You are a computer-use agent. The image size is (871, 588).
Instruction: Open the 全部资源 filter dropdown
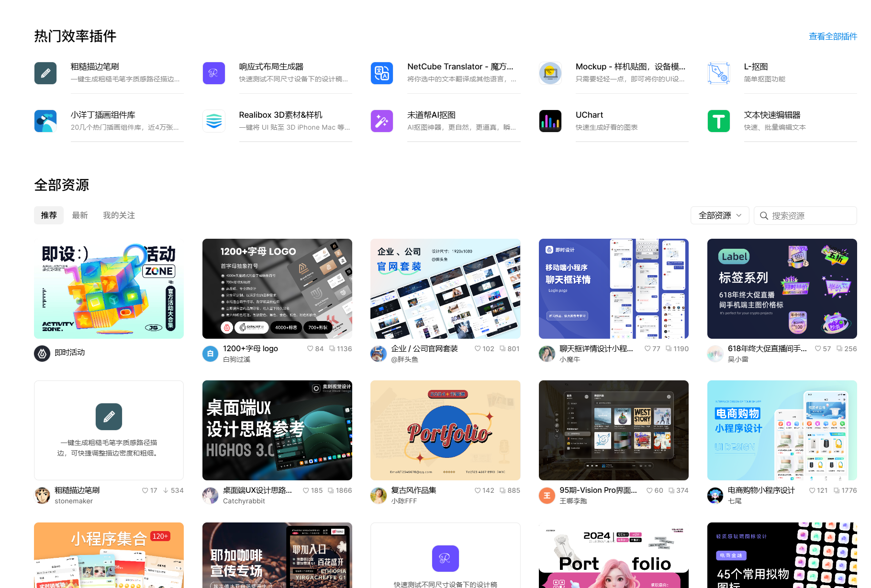coord(720,215)
